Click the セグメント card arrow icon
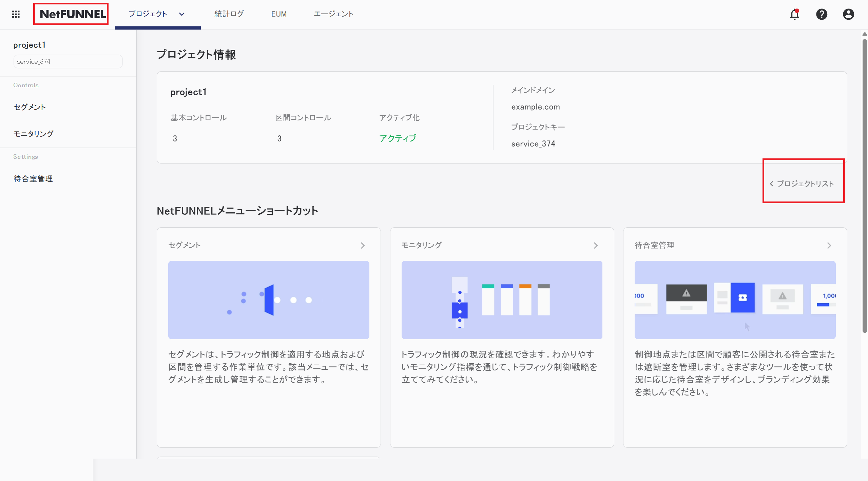 363,245
